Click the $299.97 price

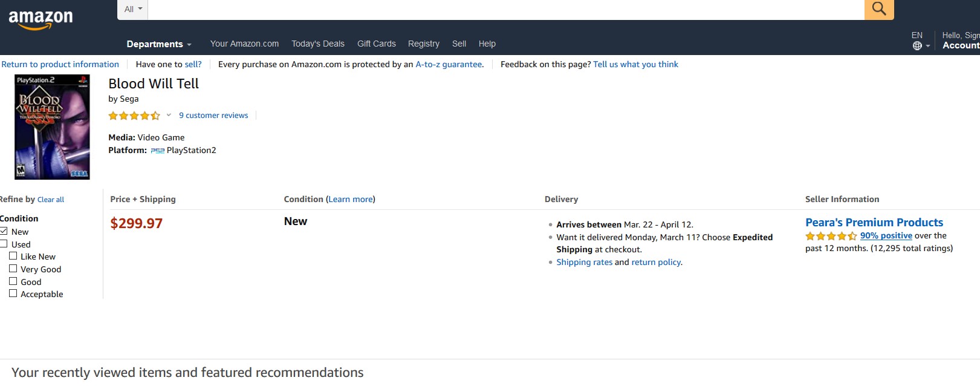tap(137, 223)
